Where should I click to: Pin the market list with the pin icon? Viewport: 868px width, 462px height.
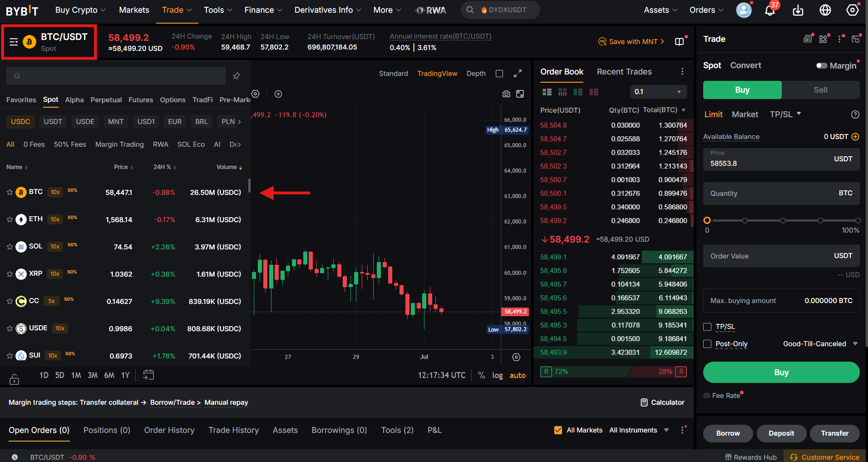(237, 76)
